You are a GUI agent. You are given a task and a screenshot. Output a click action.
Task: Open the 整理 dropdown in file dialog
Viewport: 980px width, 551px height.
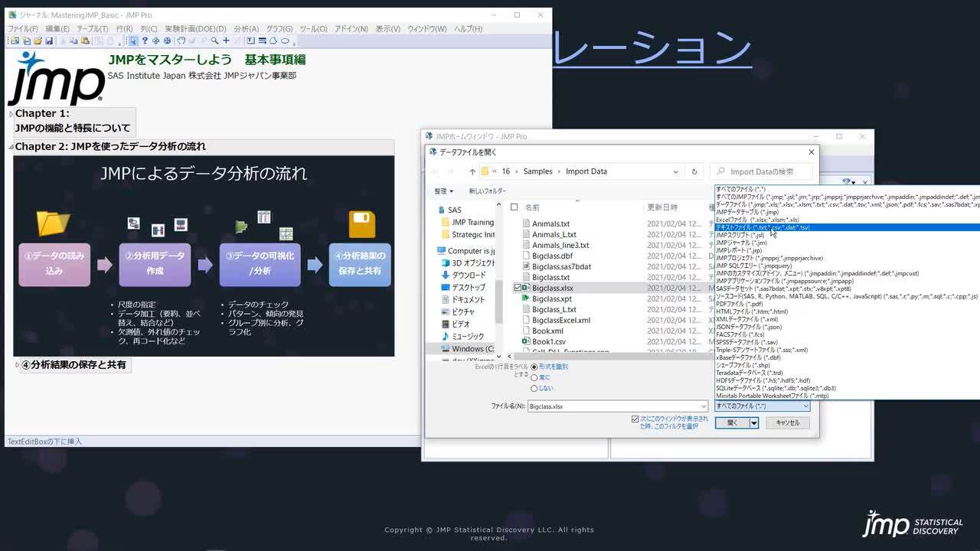[x=444, y=191]
